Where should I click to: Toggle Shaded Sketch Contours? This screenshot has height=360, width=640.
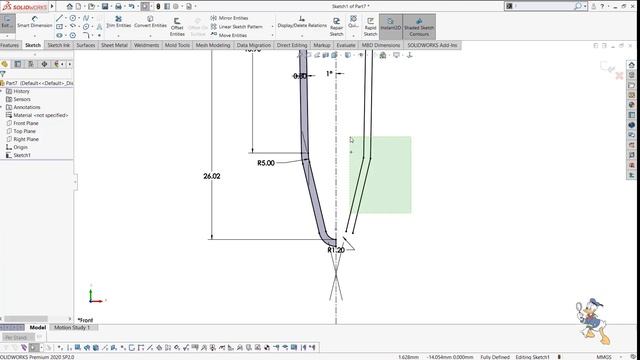pos(419,27)
